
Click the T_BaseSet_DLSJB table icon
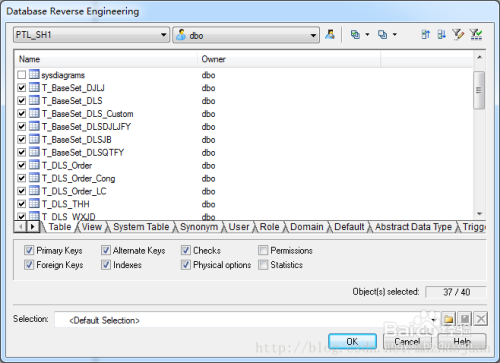(34, 139)
